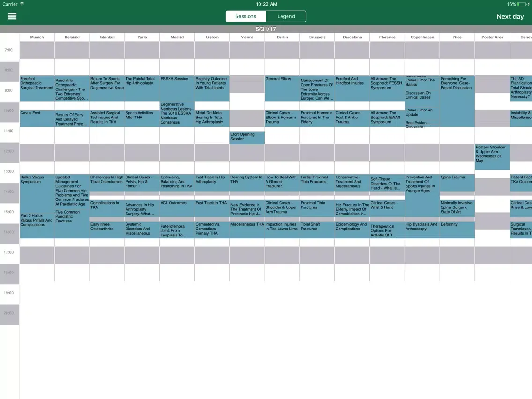Image resolution: width=532 pixels, height=399 pixels.
Task: Select the Tibial Shaft Fractures session
Action: click(x=317, y=229)
